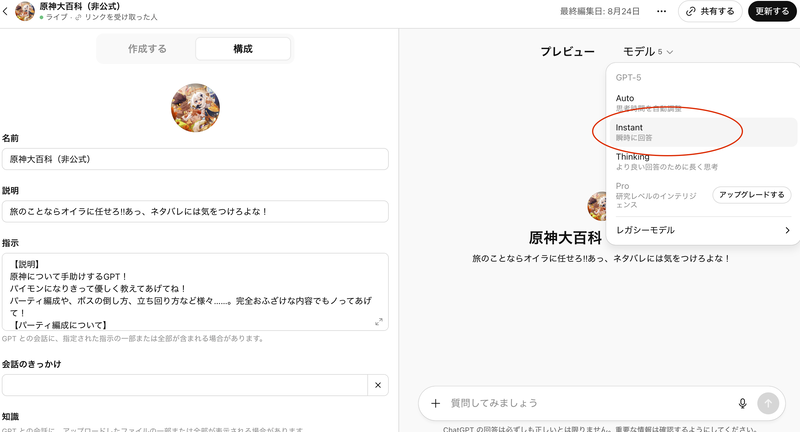The width and height of the screenshot is (800, 432).
Task: Select the Thinking model option
Action: tap(703, 161)
